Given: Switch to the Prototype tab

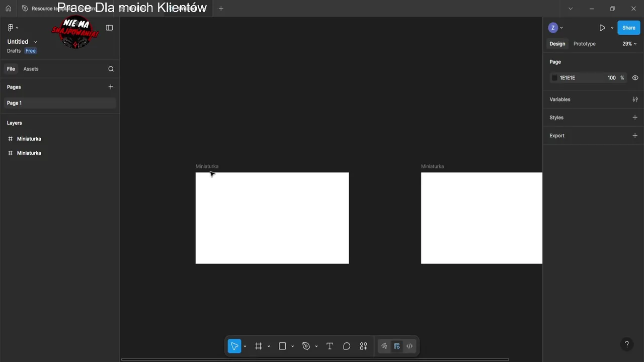Looking at the screenshot, I should coord(585,44).
